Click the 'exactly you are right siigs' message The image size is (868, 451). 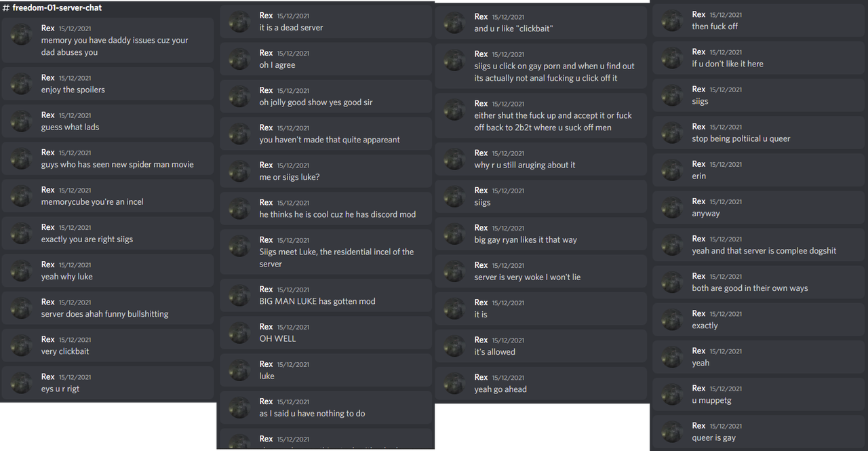(87, 239)
